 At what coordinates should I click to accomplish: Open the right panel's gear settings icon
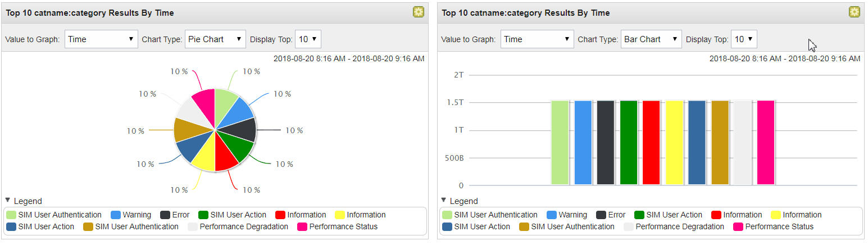[854, 12]
